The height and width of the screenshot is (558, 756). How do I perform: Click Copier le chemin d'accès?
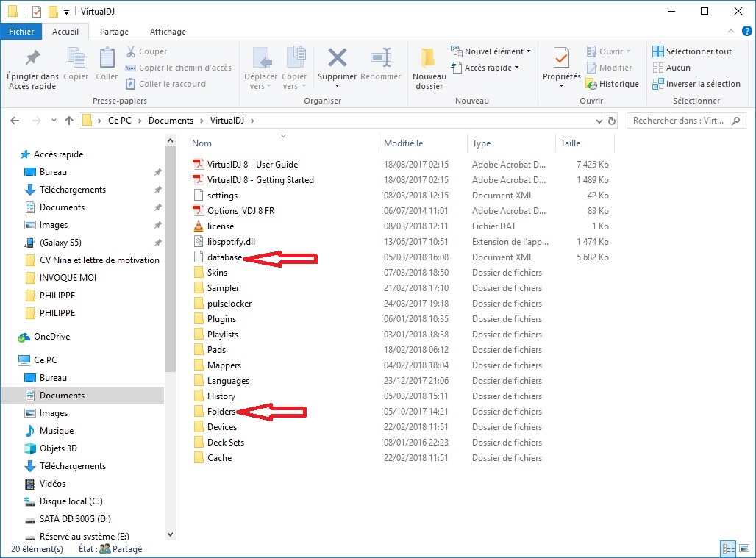point(179,68)
